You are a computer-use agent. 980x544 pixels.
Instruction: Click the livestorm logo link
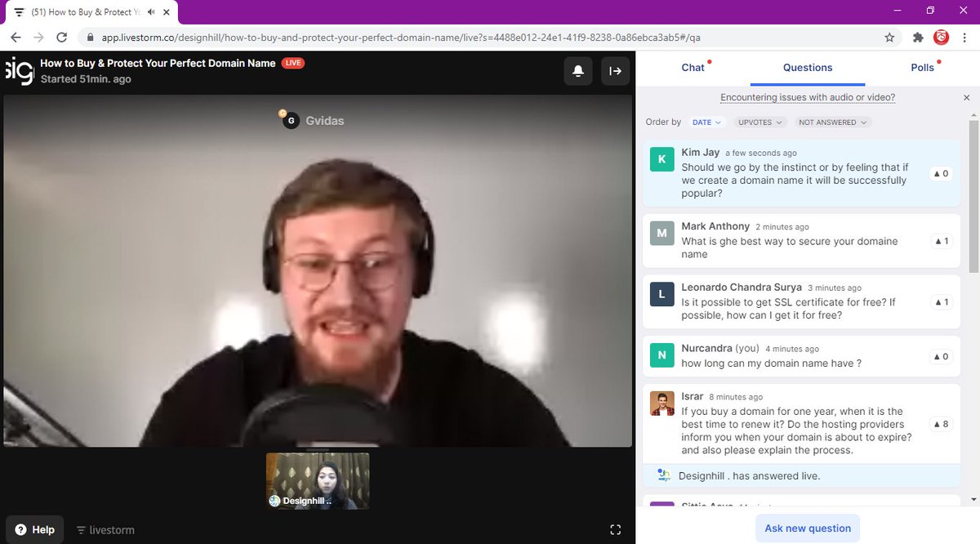(105, 530)
